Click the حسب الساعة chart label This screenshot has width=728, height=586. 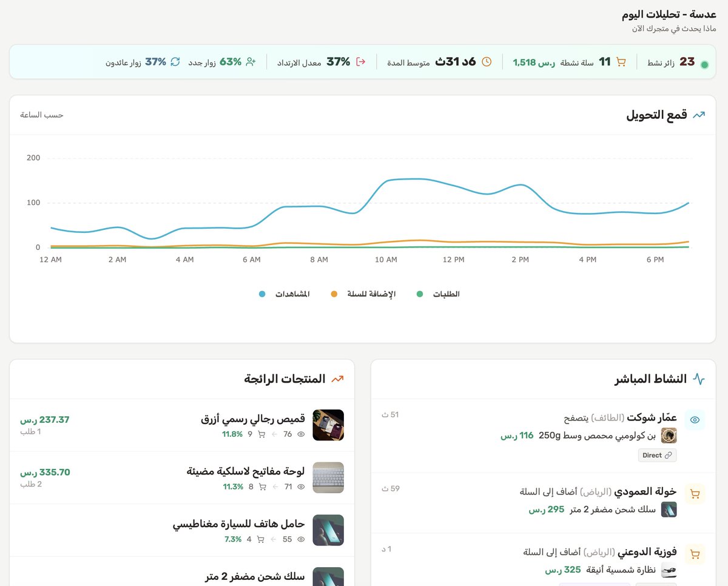click(42, 115)
